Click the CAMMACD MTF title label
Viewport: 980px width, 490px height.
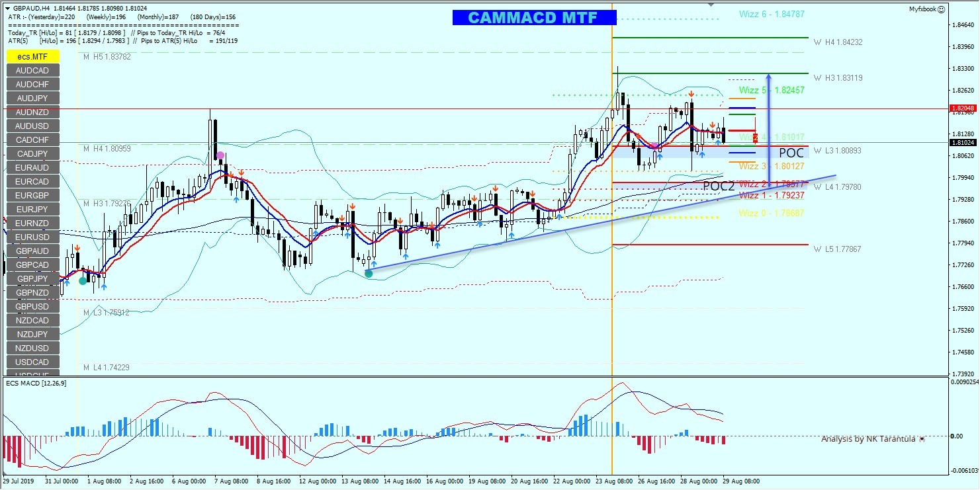click(535, 18)
